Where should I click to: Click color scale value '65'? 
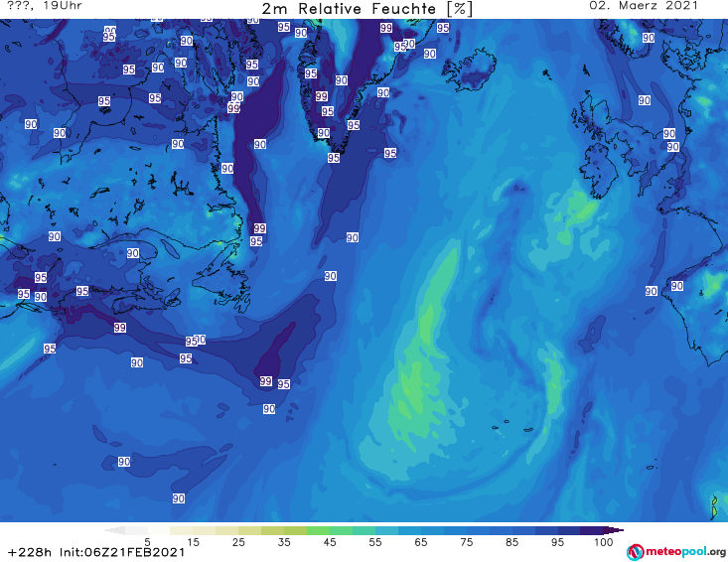click(421, 542)
